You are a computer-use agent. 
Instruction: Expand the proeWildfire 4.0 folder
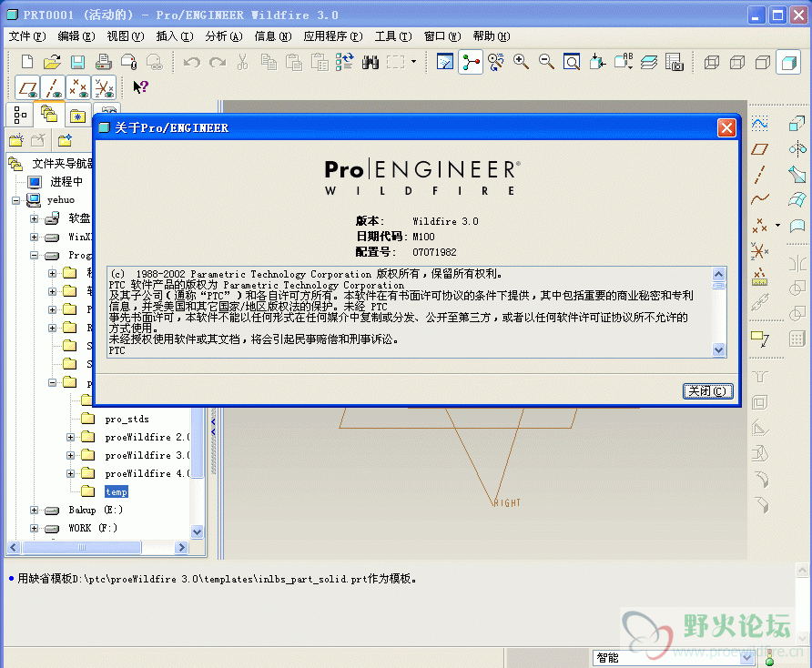point(70,474)
